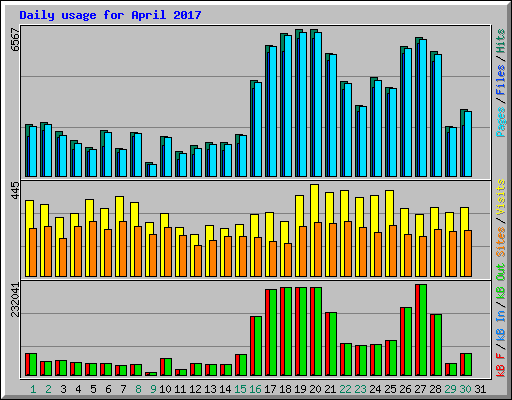The height and width of the screenshot is (400, 512).
Task: Click the 'kB F' legend label
Action: pyautogui.click(x=501, y=364)
